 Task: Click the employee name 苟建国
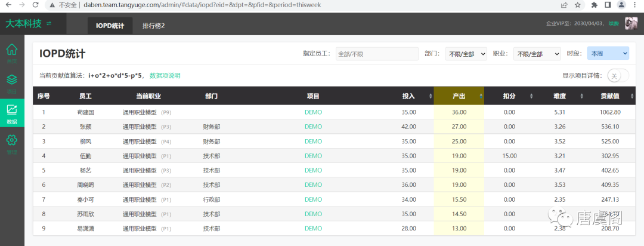click(x=85, y=112)
